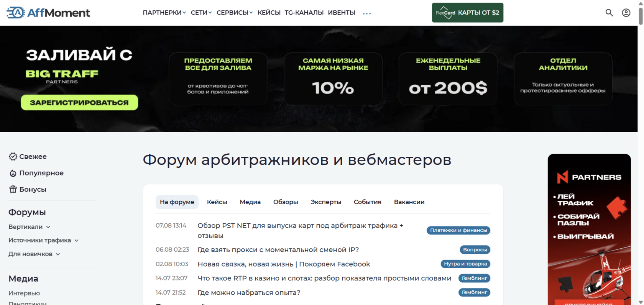Screen dimensions: 644x305
Task: Switch to the Вакансии tab
Action: (x=409, y=202)
